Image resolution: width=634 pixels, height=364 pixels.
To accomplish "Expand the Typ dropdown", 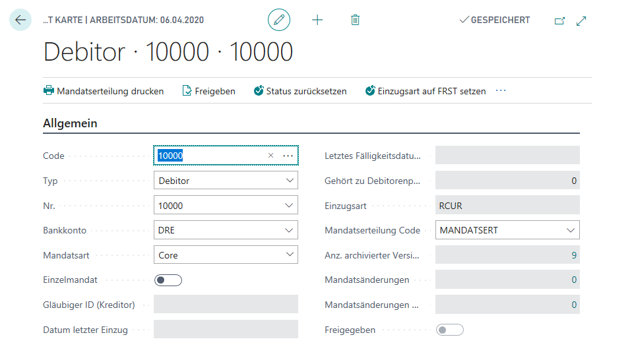I will click(290, 181).
